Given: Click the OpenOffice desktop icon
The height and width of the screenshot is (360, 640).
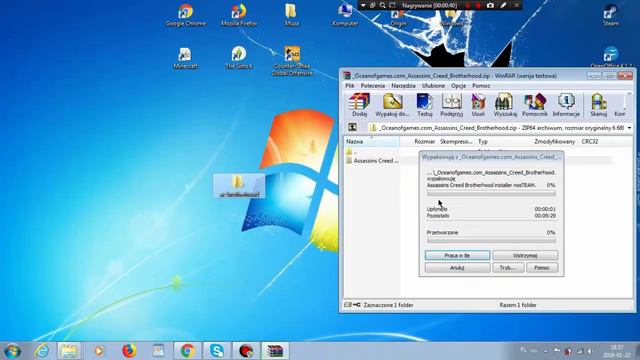Looking at the screenshot, I should pos(611,57).
